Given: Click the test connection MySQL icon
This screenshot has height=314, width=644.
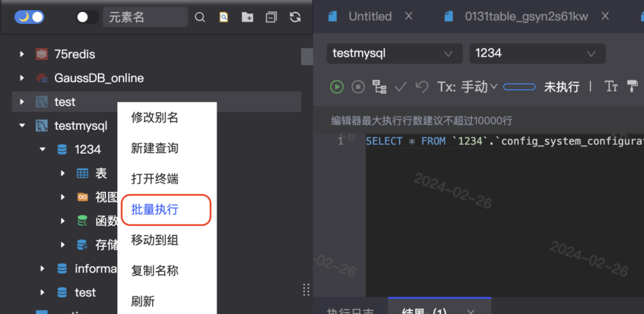Looking at the screenshot, I should [x=42, y=102].
